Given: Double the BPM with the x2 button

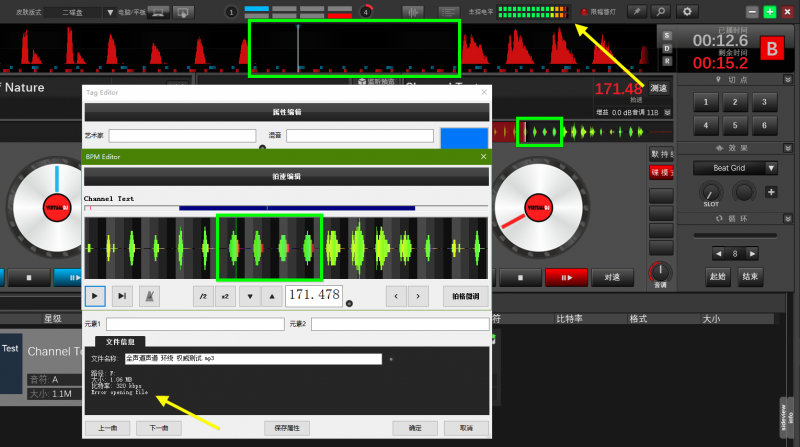Looking at the screenshot, I should pos(225,296).
